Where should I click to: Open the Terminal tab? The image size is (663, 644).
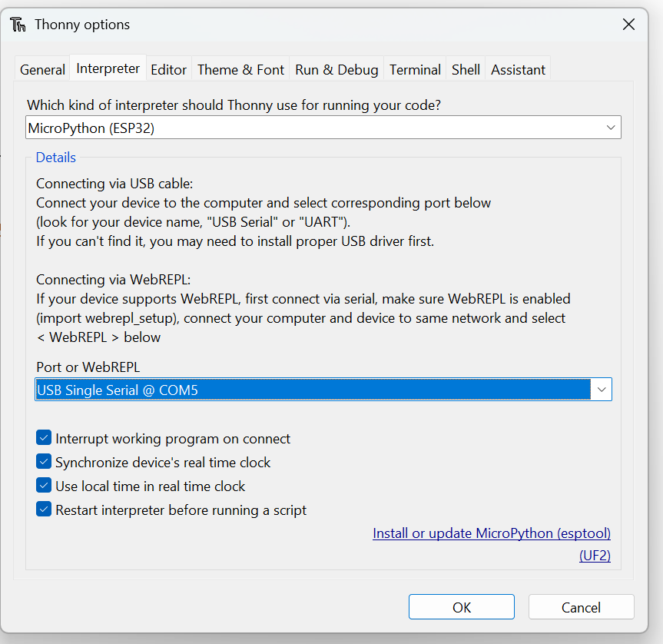(414, 69)
